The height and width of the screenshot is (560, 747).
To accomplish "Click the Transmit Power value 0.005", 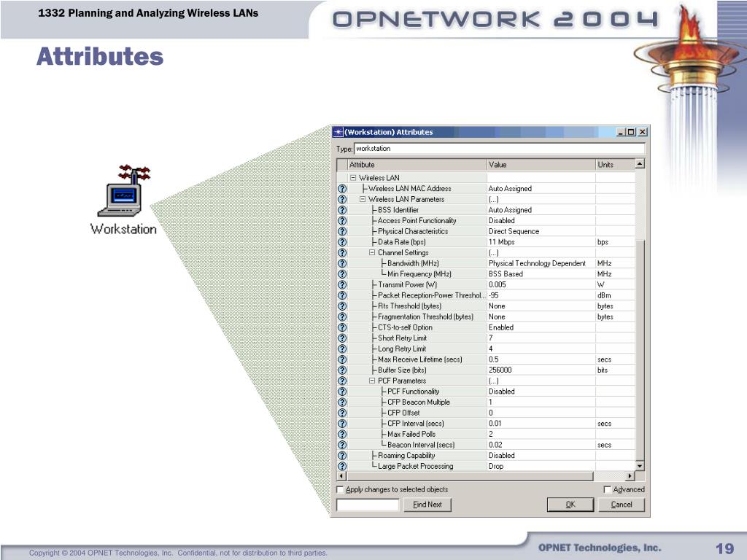I will pyautogui.click(x=541, y=285).
